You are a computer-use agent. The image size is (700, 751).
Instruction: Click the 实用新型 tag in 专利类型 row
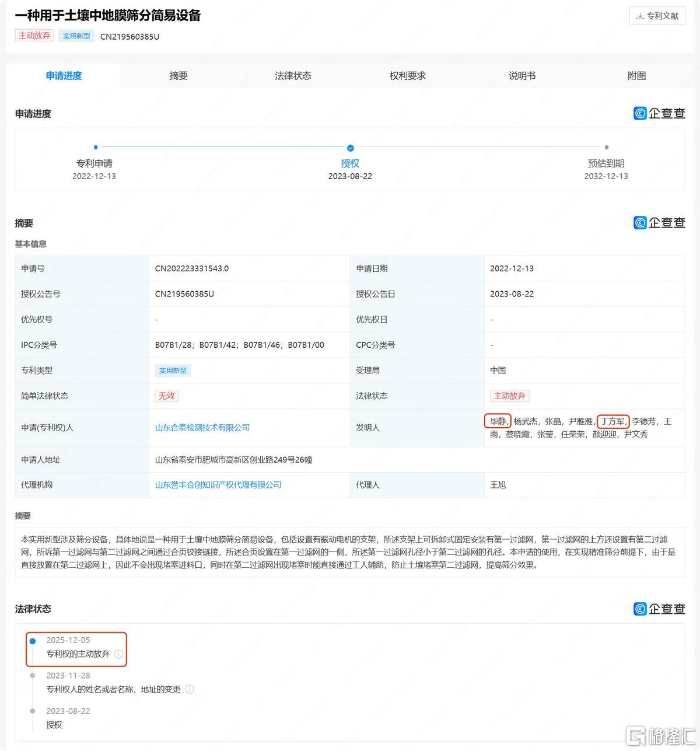pyautogui.click(x=173, y=371)
